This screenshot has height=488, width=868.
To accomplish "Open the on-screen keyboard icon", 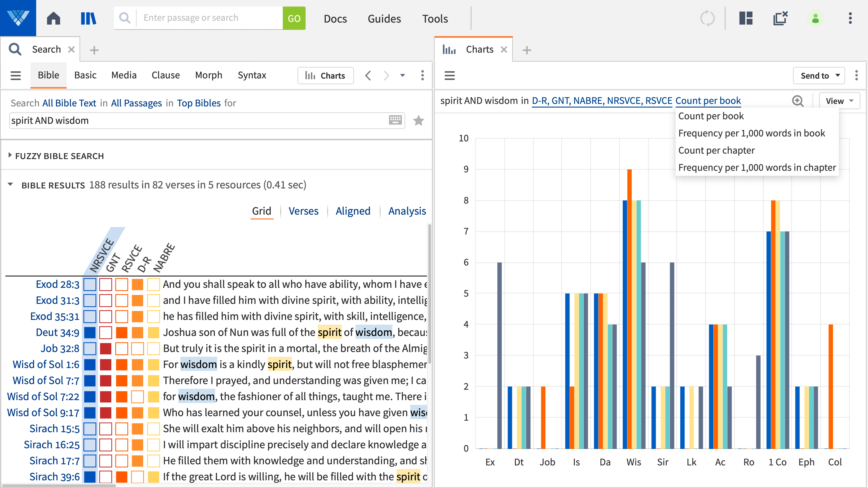I will [x=395, y=120].
